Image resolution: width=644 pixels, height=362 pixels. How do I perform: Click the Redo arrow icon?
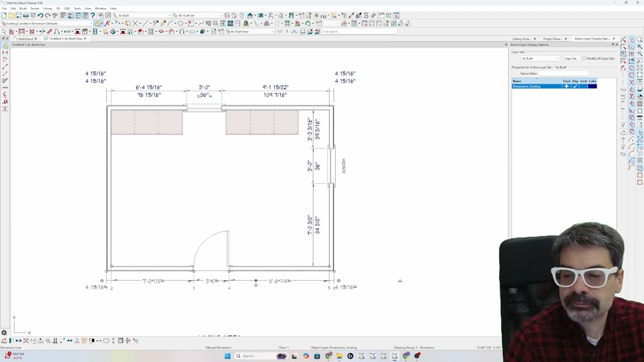tap(48, 15)
